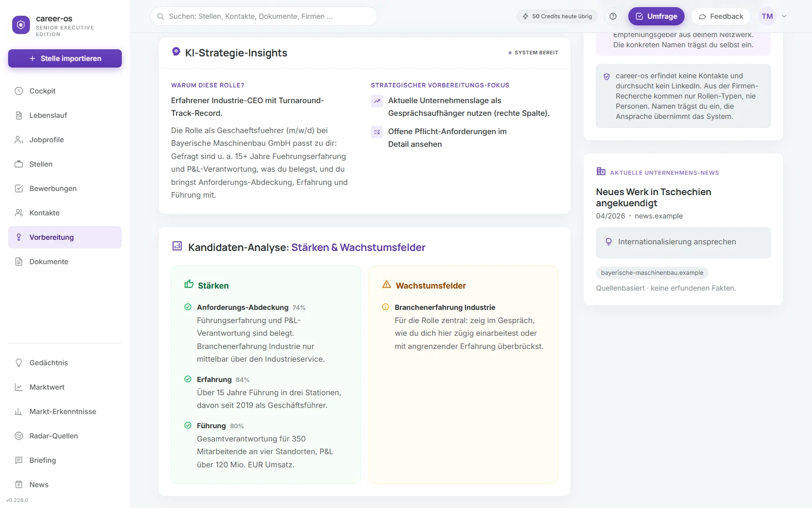Click the Feedback button
The image size is (812, 508).
tap(721, 16)
